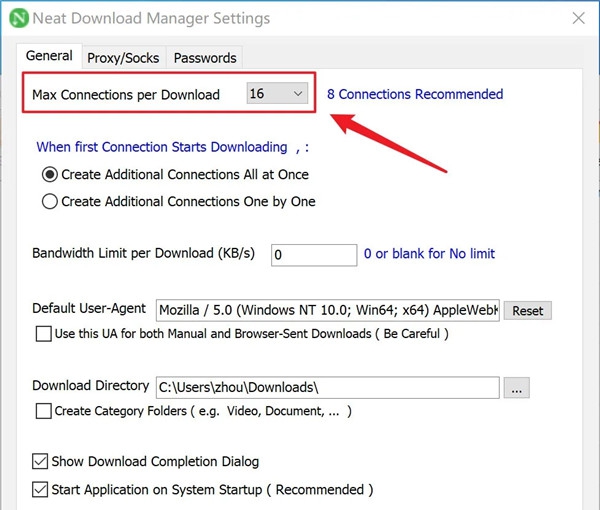Click the Download Directory path field
The image size is (600, 510).
[328, 388]
